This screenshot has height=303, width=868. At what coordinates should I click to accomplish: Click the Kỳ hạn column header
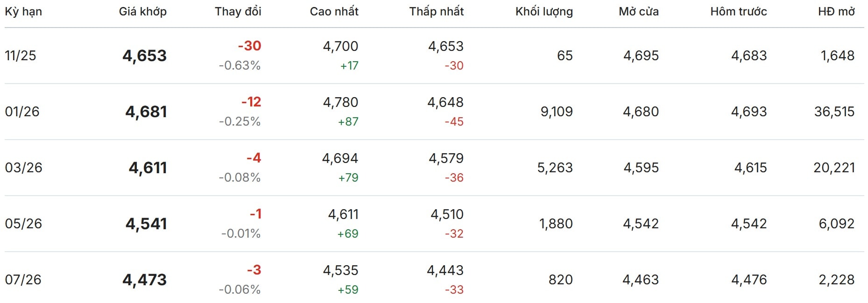tap(23, 12)
